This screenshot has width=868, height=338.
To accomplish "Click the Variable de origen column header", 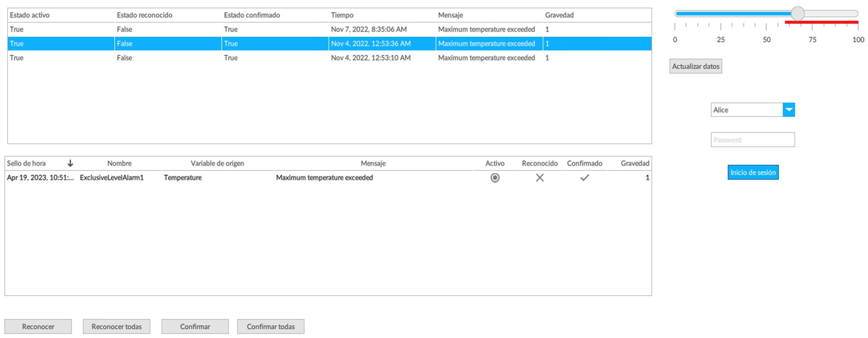I will click(217, 163).
